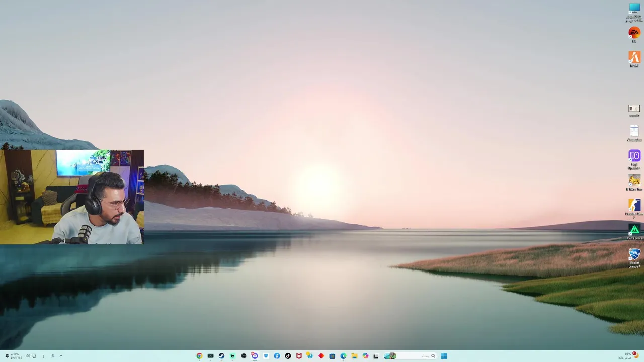Image resolution: width=644 pixels, height=362 pixels.
Task: Launch Steam from the taskbar
Action: click(x=221, y=356)
